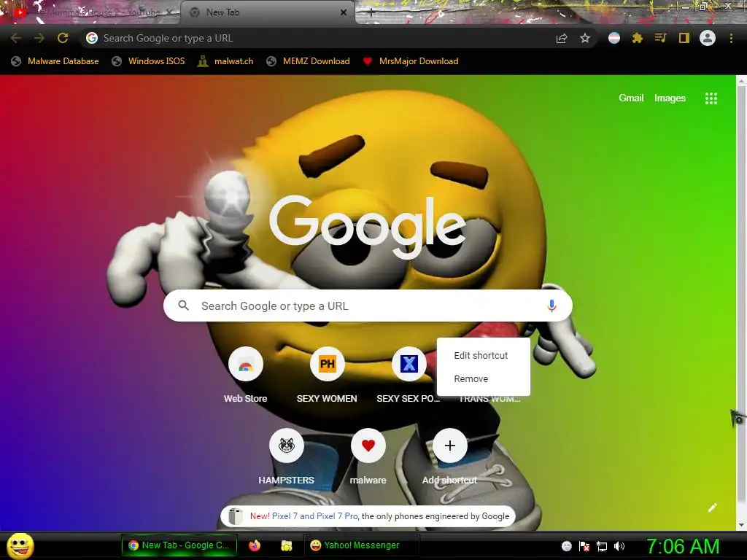The height and width of the screenshot is (560, 747).
Task: Click the volume speaker tray icon
Action: (619, 546)
